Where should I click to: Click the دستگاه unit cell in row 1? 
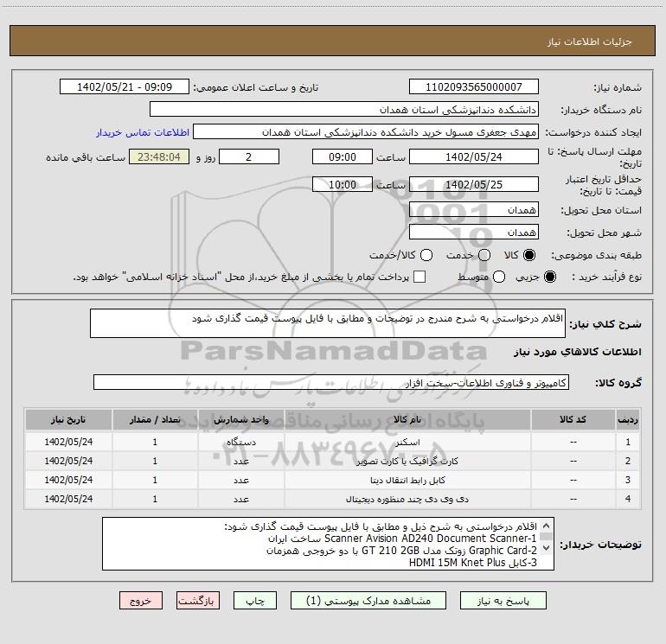coord(241,442)
